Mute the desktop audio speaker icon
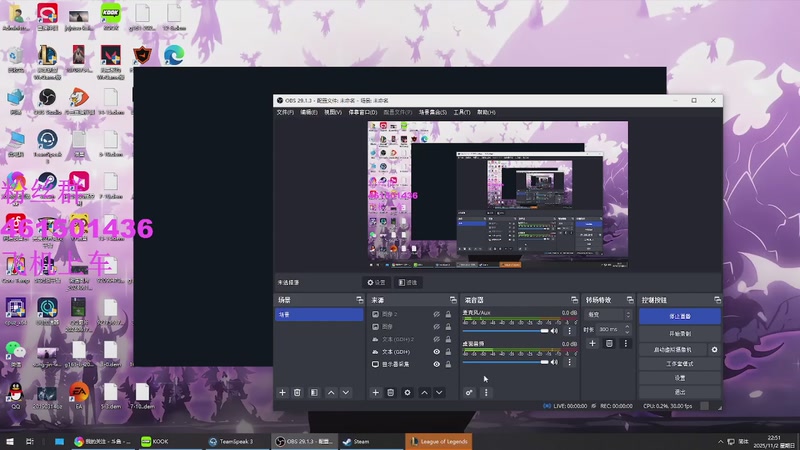This screenshot has width=800, height=450. tap(555, 362)
